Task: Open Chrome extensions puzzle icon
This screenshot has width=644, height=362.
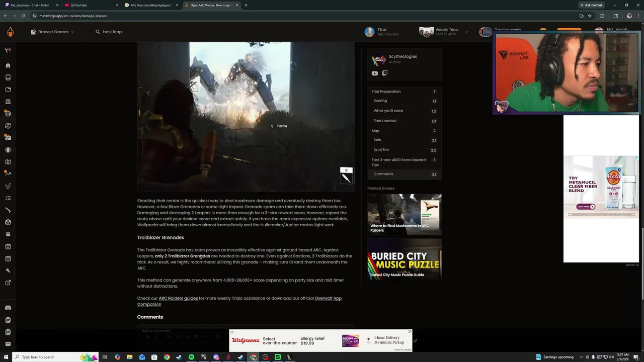Action: pos(602,16)
